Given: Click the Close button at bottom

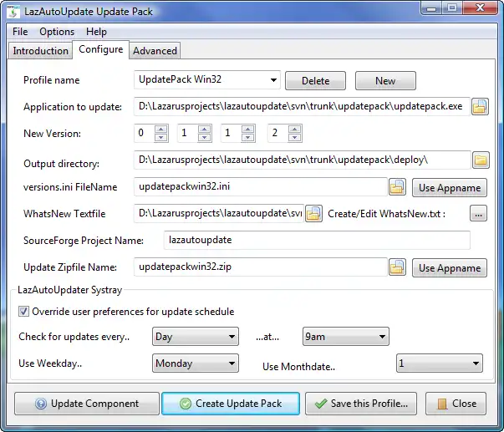Looking at the screenshot, I should point(456,404).
